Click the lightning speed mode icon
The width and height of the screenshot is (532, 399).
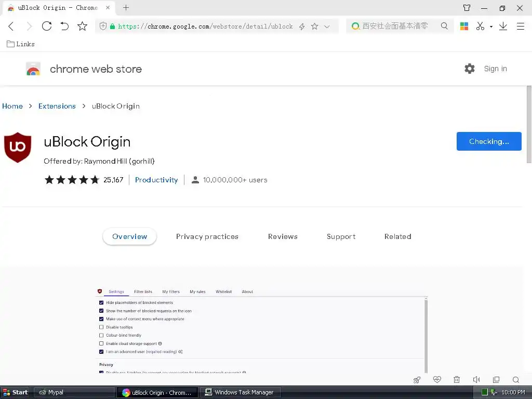[302, 26]
